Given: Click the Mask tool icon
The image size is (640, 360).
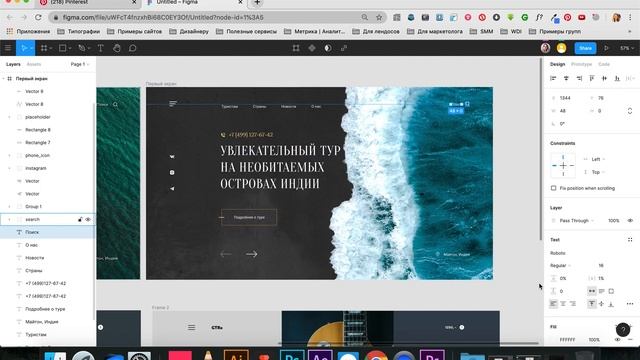Looking at the screenshot, I should click(328, 48).
